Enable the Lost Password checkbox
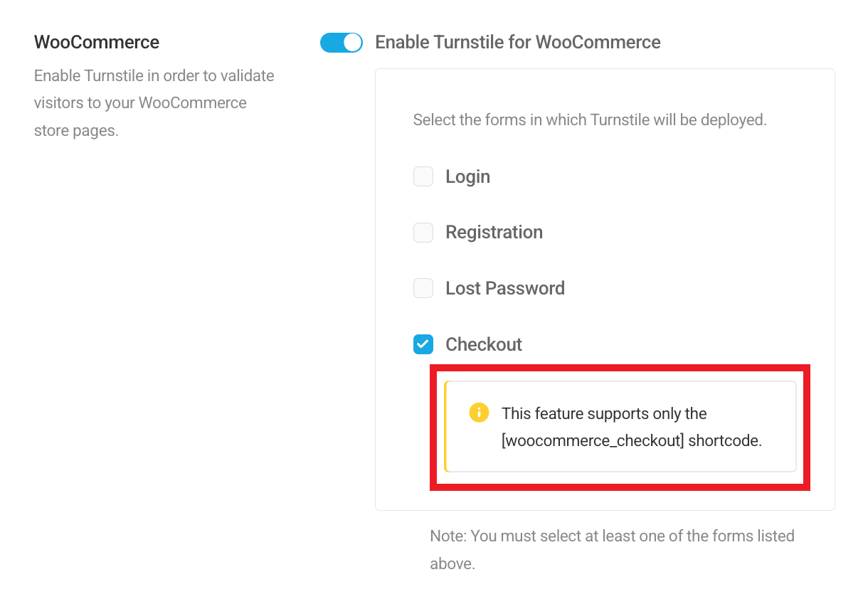The height and width of the screenshot is (599, 868). coord(423,288)
